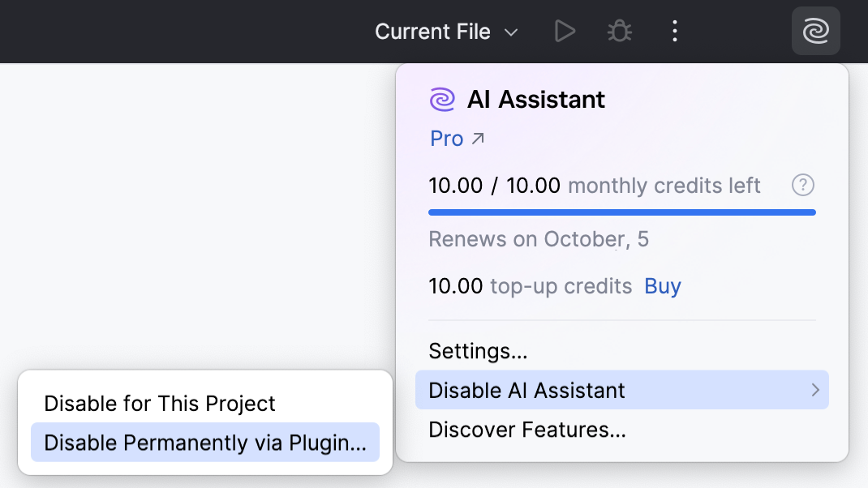Collapse the Current File selector chevron

click(510, 32)
